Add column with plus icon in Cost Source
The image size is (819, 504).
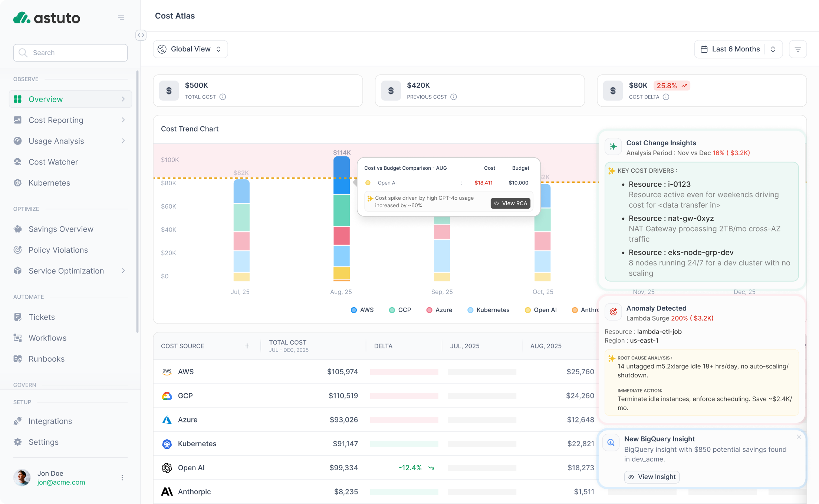[247, 346]
